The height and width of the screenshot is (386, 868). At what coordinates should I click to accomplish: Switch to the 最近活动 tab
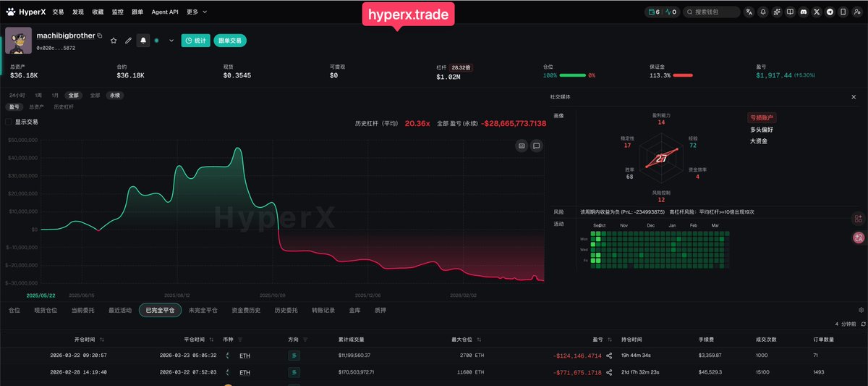coord(120,310)
